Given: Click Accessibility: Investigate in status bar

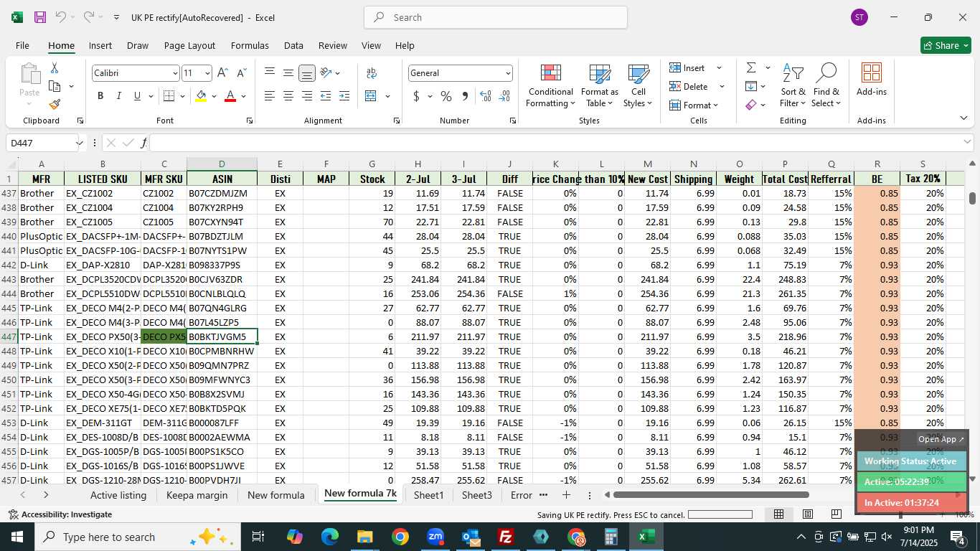Looking at the screenshot, I should coord(60,514).
